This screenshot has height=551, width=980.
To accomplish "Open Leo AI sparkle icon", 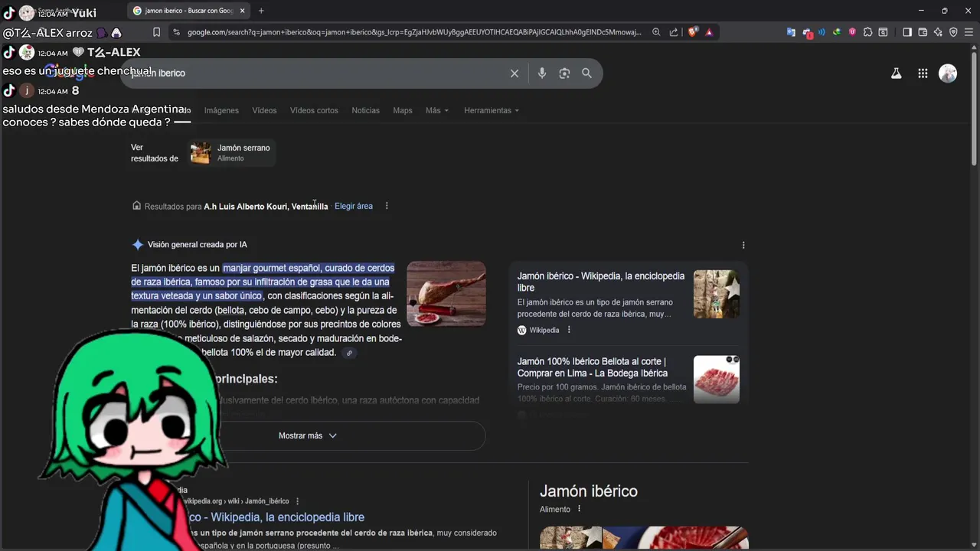I will (x=938, y=32).
